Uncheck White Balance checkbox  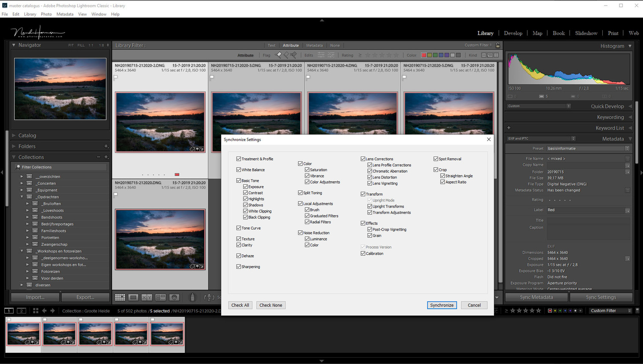click(239, 170)
